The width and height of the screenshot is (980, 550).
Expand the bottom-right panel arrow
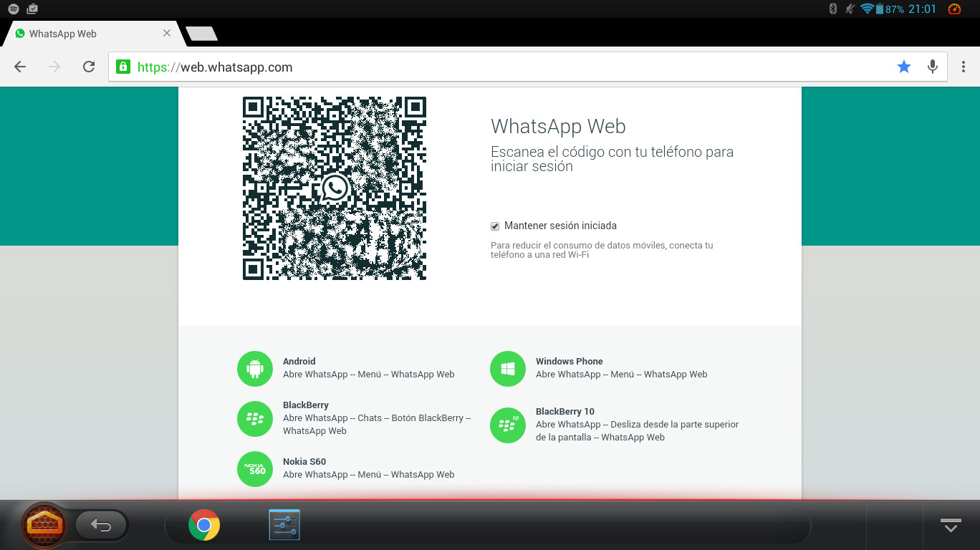click(x=950, y=526)
